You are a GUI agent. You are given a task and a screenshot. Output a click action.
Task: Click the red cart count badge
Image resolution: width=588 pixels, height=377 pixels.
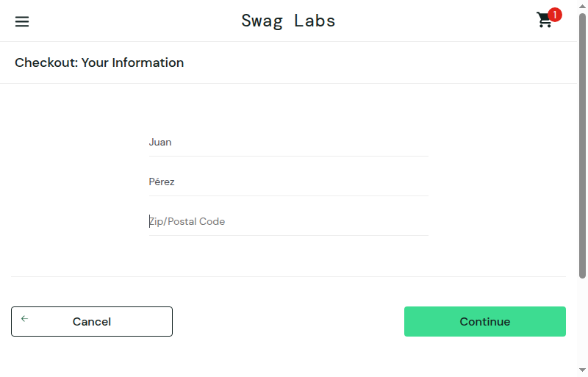click(555, 15)
